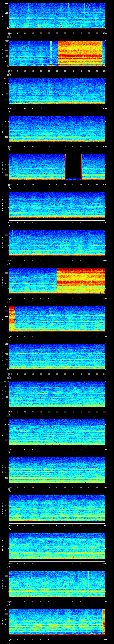Click the "23:26:00" start time label
The image size is (114, 644).
9,488
